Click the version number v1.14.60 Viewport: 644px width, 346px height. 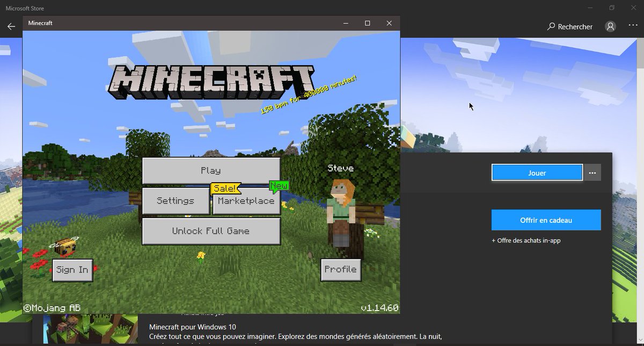coord(379,308)
